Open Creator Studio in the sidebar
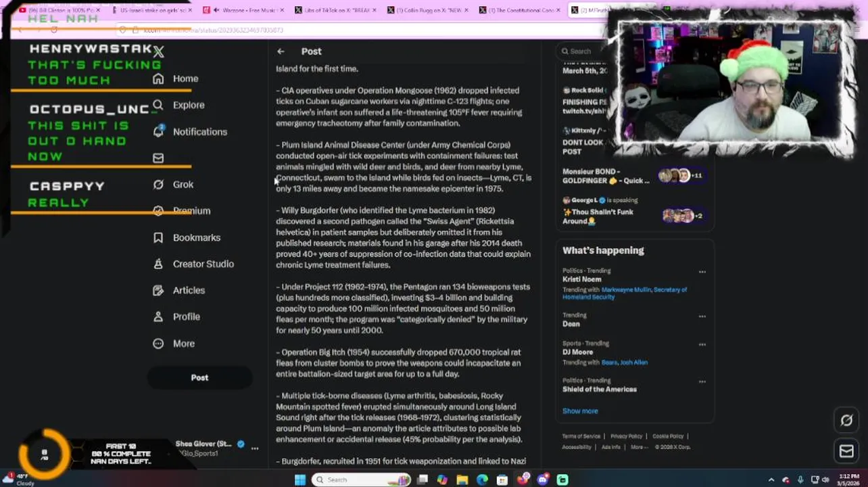 tap(193, 264)
